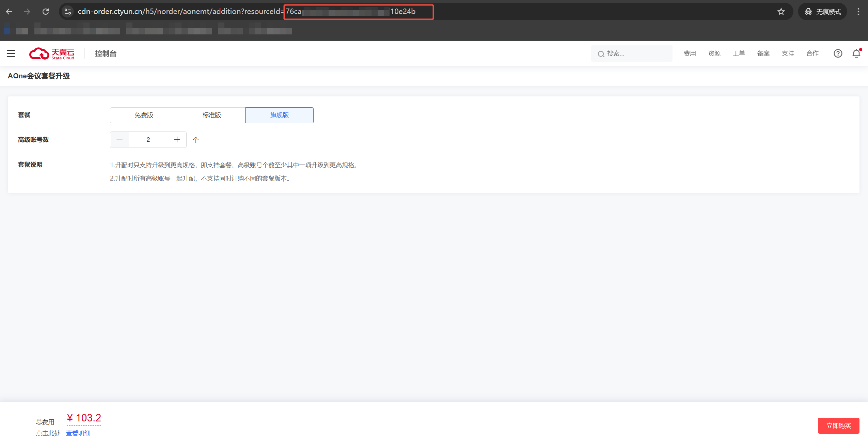Decrease advanced account count with minus
This screenshot has height=448, width=868.
120,140
